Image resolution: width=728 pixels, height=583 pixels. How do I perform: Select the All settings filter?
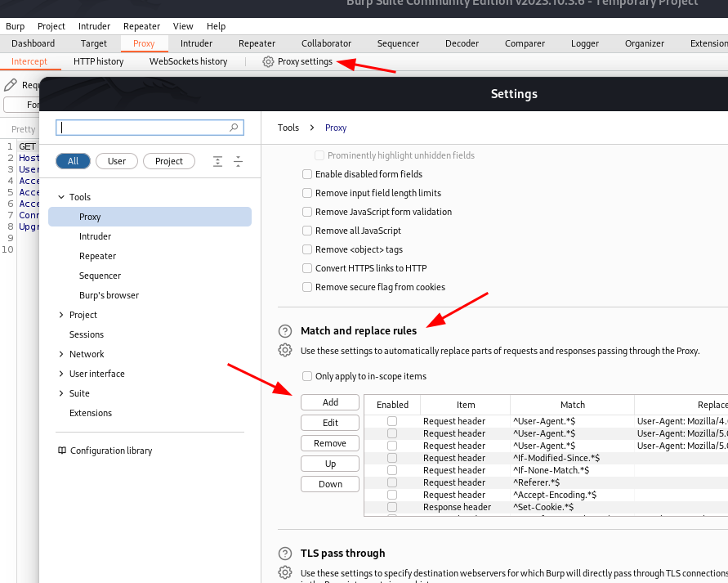coord(73,161)
